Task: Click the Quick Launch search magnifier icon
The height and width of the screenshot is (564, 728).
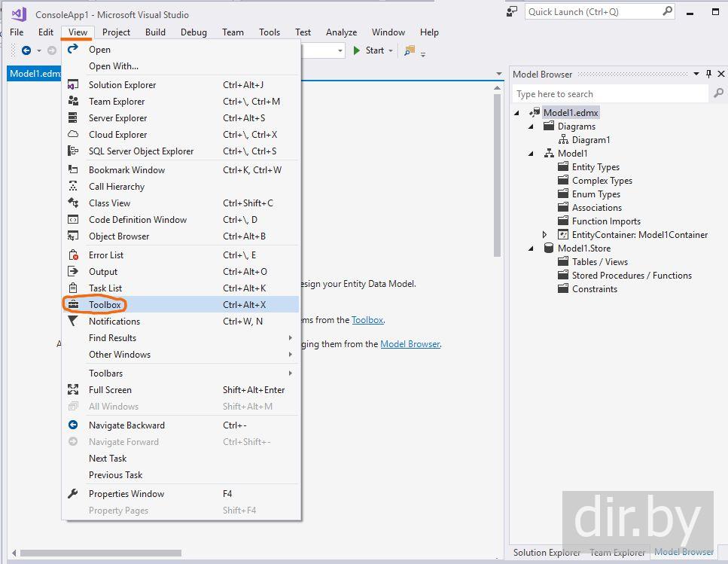Action: coord(667,11)
